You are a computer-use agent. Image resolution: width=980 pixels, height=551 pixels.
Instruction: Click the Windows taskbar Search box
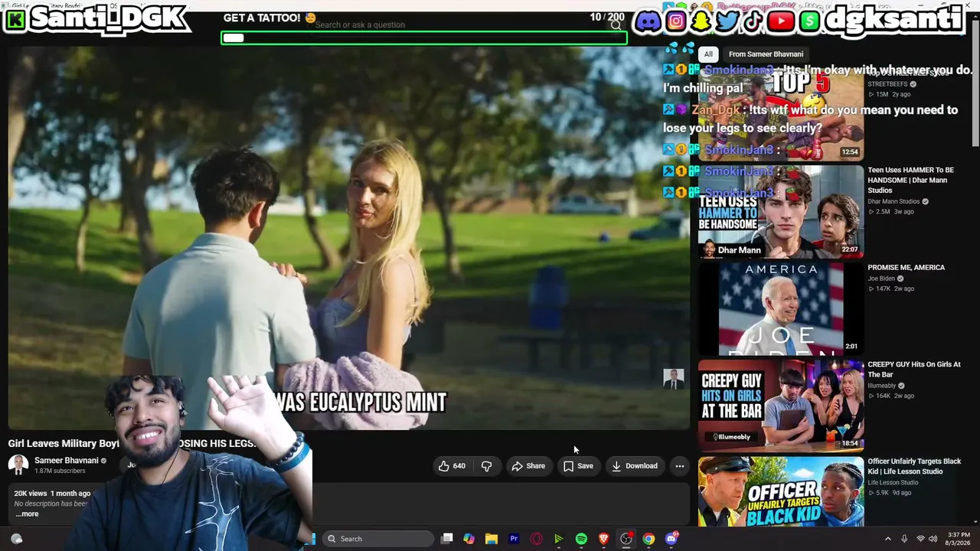pos(377,539)
